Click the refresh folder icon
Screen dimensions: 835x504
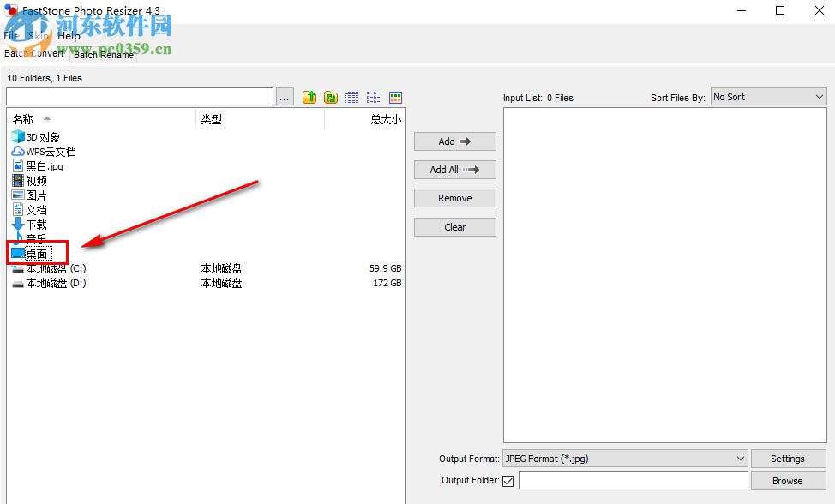(331, 98)
